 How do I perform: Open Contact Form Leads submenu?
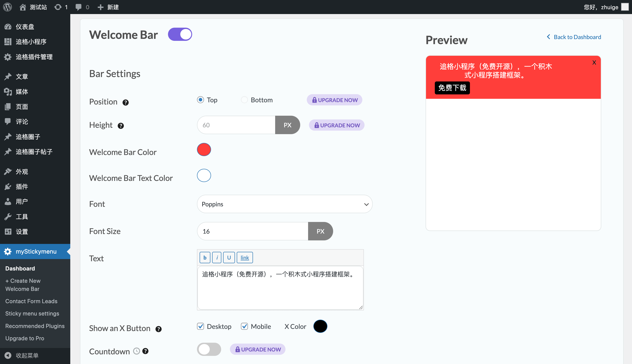(31, 301)
